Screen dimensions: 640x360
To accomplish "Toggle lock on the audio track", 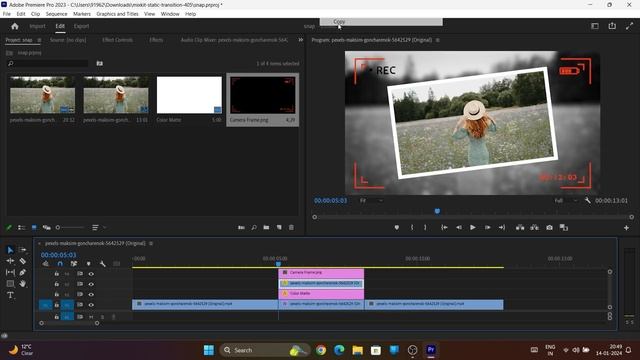I will click(x=57, y=317).
